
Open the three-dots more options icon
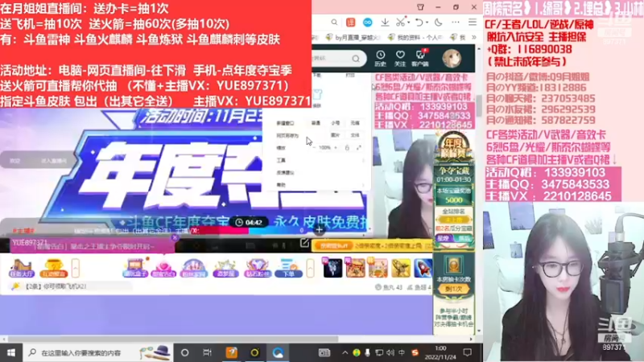[x=456, y=23]
